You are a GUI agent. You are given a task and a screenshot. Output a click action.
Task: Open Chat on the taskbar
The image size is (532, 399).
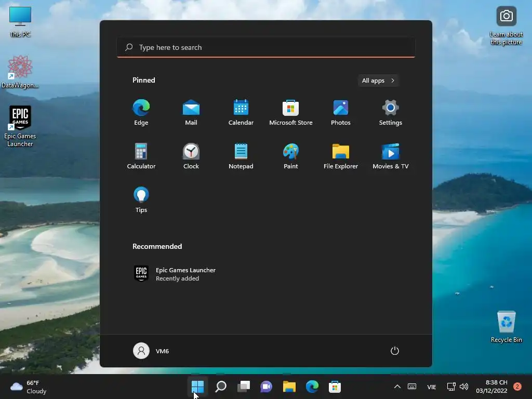click(x=266, y=387)
